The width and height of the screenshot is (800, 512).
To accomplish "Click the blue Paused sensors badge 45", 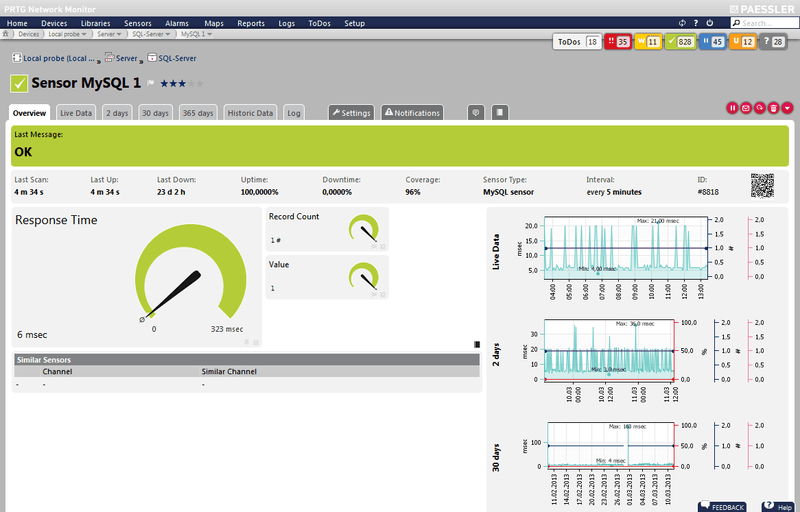I will click(x=713, y=42).
